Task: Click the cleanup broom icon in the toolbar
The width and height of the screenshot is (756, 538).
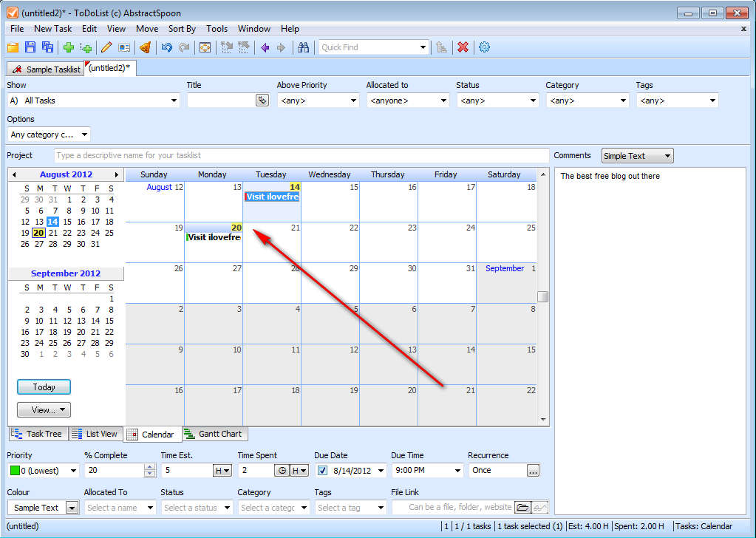Action: 145,47
